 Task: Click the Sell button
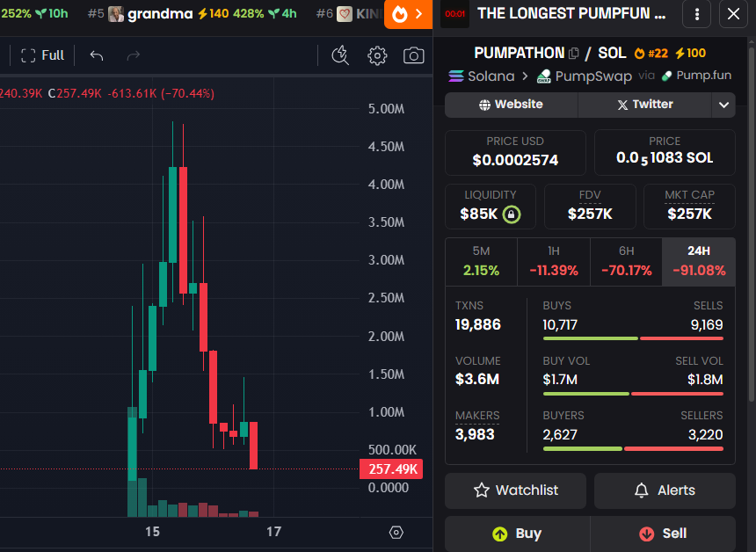pyautogui.click(x=663, y=534)
